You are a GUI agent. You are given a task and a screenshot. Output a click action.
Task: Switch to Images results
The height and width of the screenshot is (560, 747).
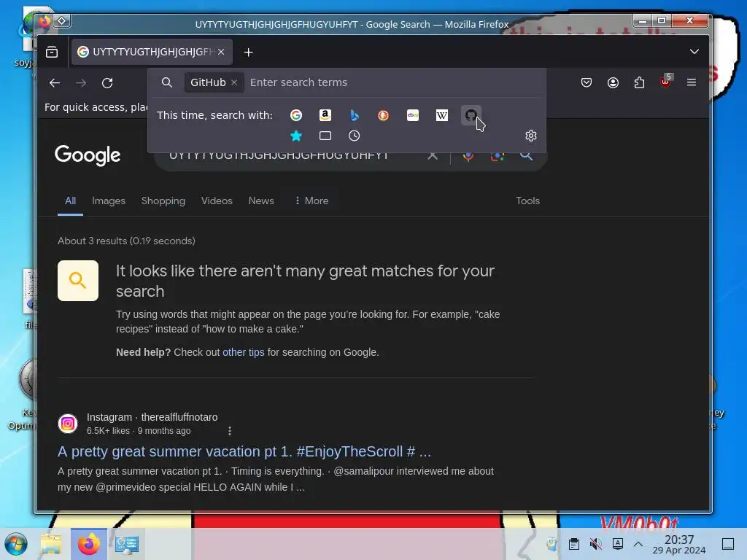[109, 201]
